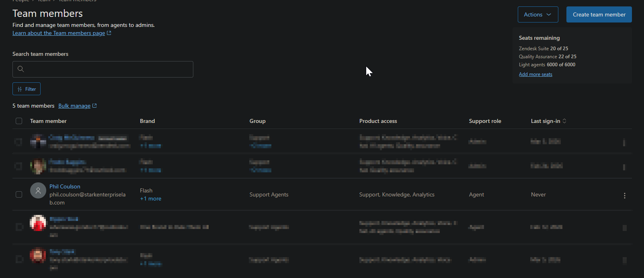644x278 pixels.
Task: Click Phil Coulson's email address
Action: pos(88,198)
